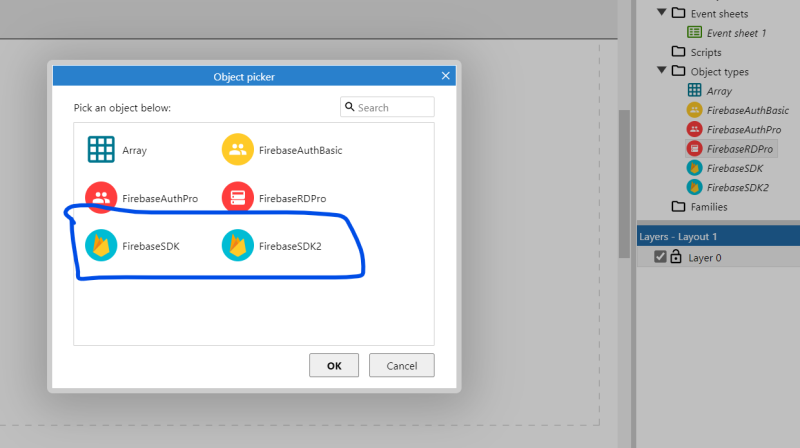
Task: Click the Array icon in project tree
Action: point(694,90)
